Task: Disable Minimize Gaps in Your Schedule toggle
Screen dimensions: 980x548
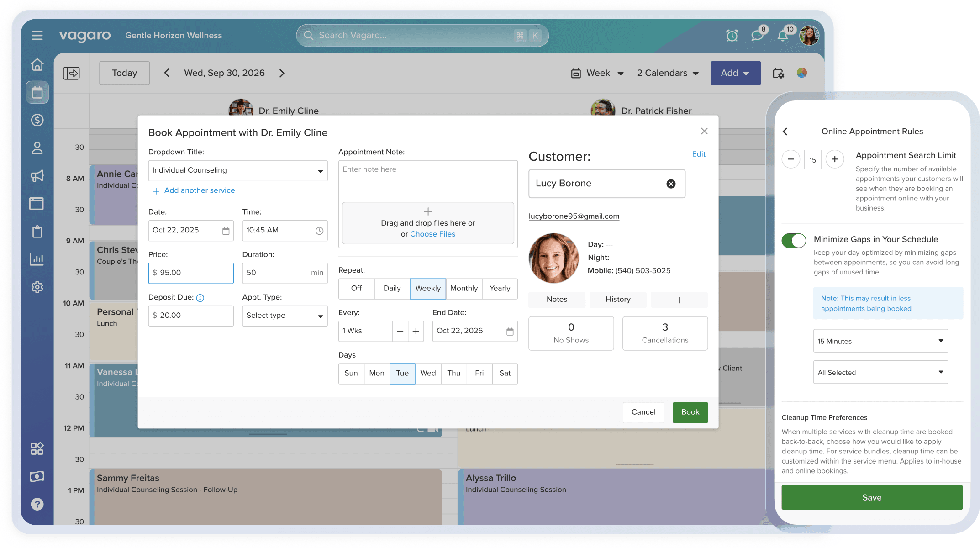Action: point(794,240)
